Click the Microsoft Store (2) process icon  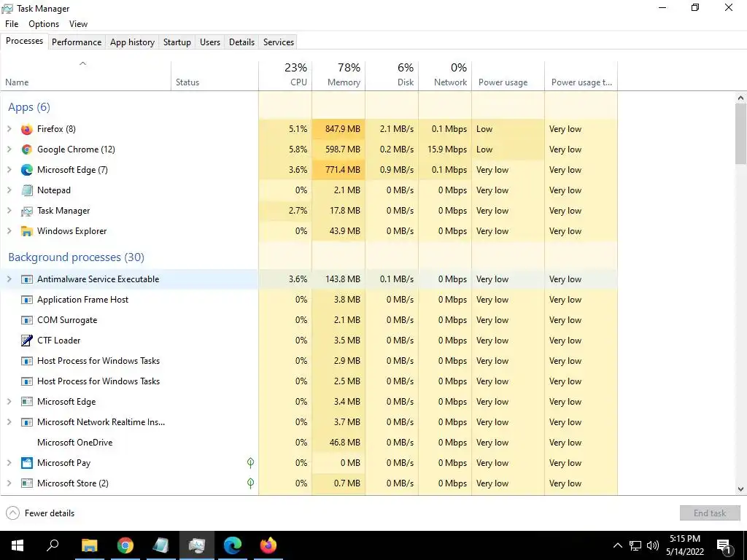point(27,483)
